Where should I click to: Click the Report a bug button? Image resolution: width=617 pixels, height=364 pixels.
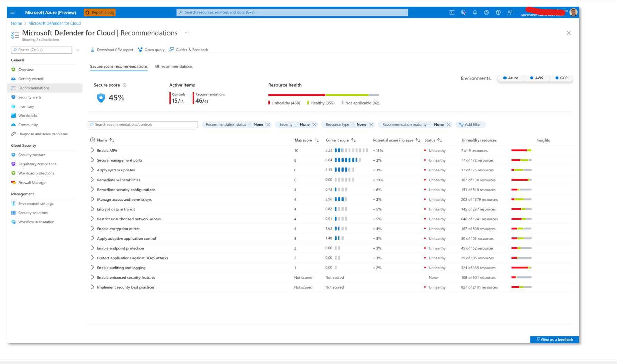click(x=100, y=12)
